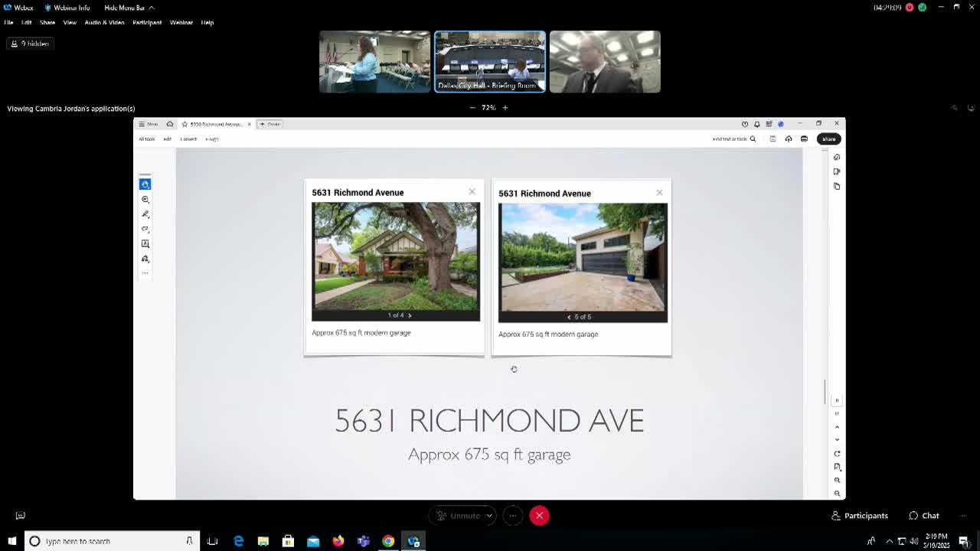Viewport: 980px width, 551px height.
Task: Show previous photo arrow in right card
Action: tap(569, 317)
